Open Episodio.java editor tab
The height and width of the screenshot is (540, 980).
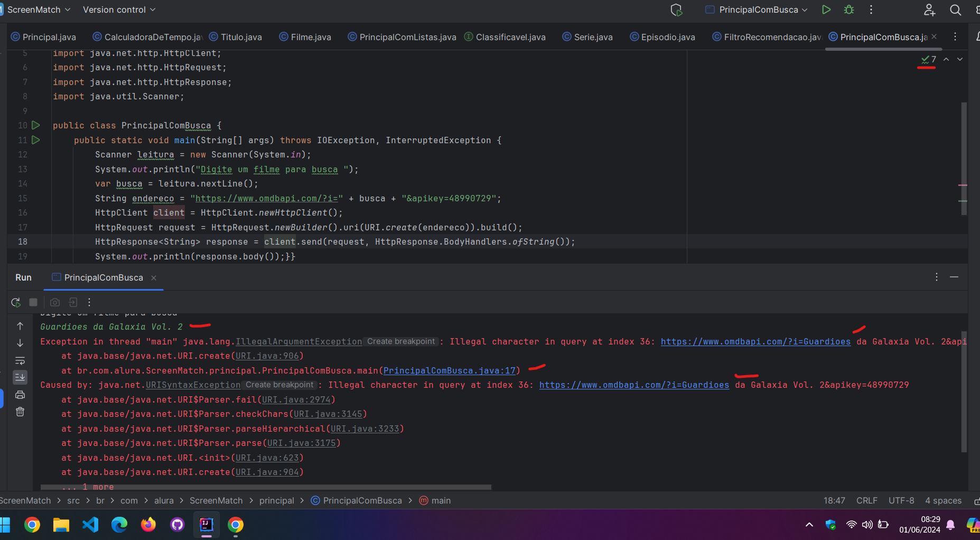click(662, 37)
